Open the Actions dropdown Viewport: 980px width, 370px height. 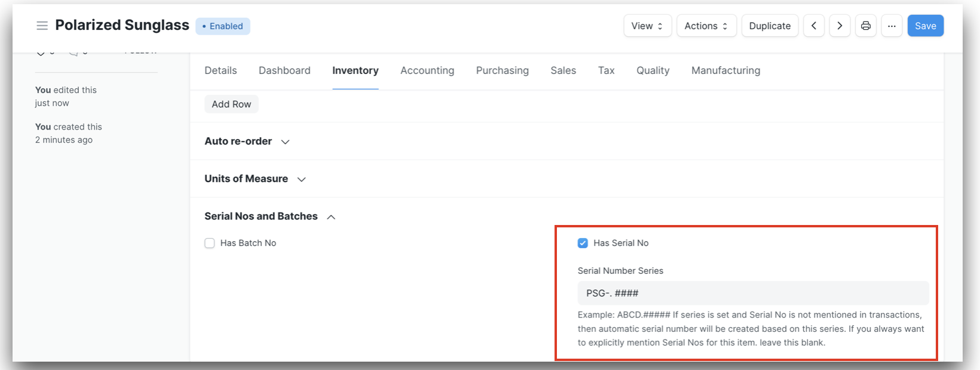[706, 26]
